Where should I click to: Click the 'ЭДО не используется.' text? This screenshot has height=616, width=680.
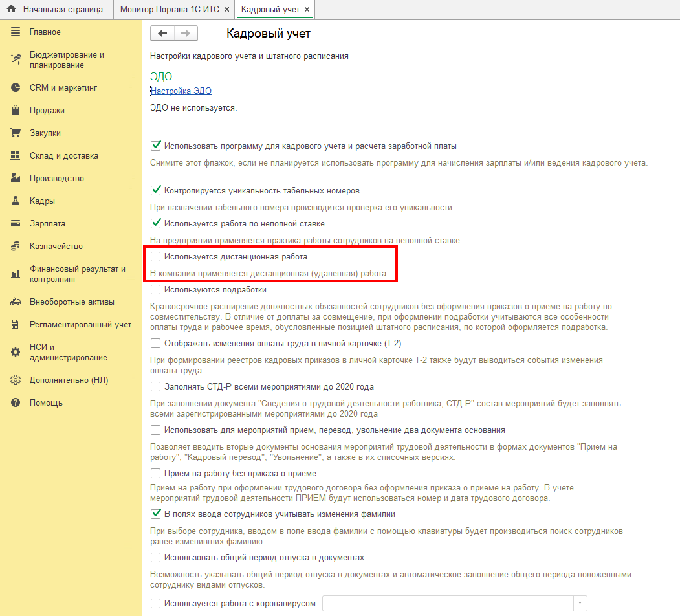[193, 107]
